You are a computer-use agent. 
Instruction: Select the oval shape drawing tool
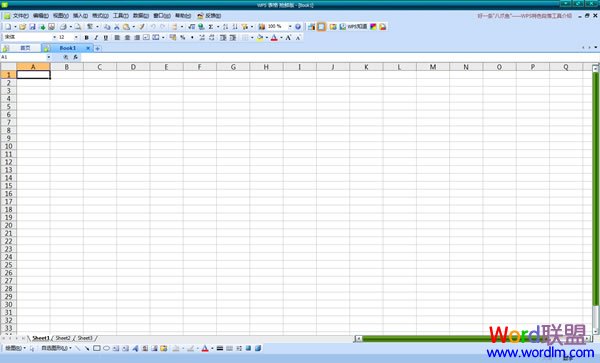[106, 348]
